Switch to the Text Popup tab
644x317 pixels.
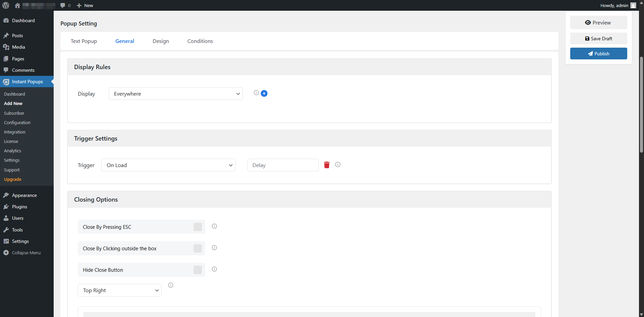pyautogui.click(x=84, y=41)
